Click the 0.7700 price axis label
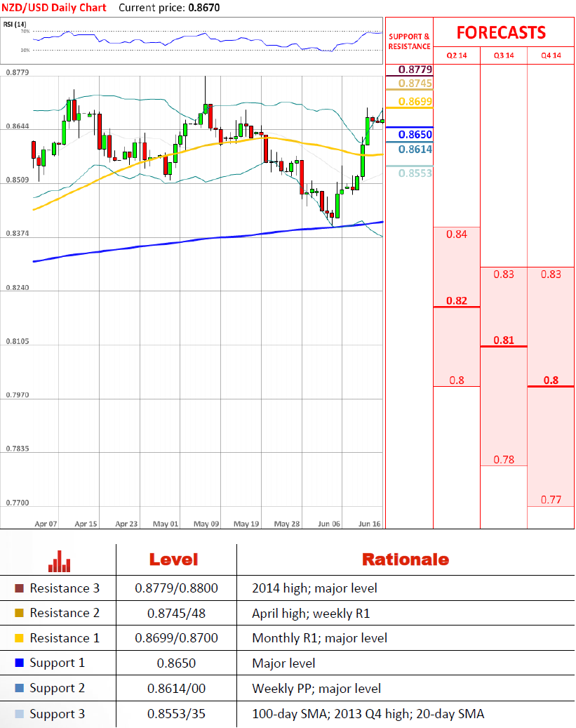The height and width of the screenshot is (728, 576). coord(17,503)
